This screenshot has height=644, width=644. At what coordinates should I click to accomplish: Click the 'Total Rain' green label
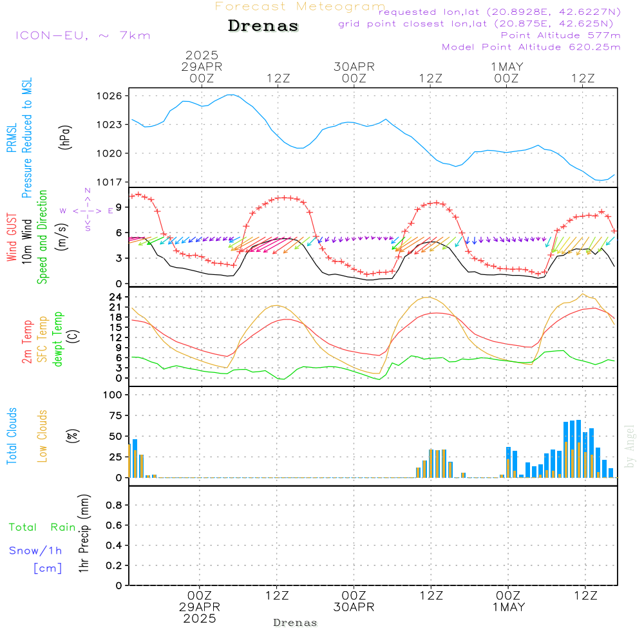(43, 527)
